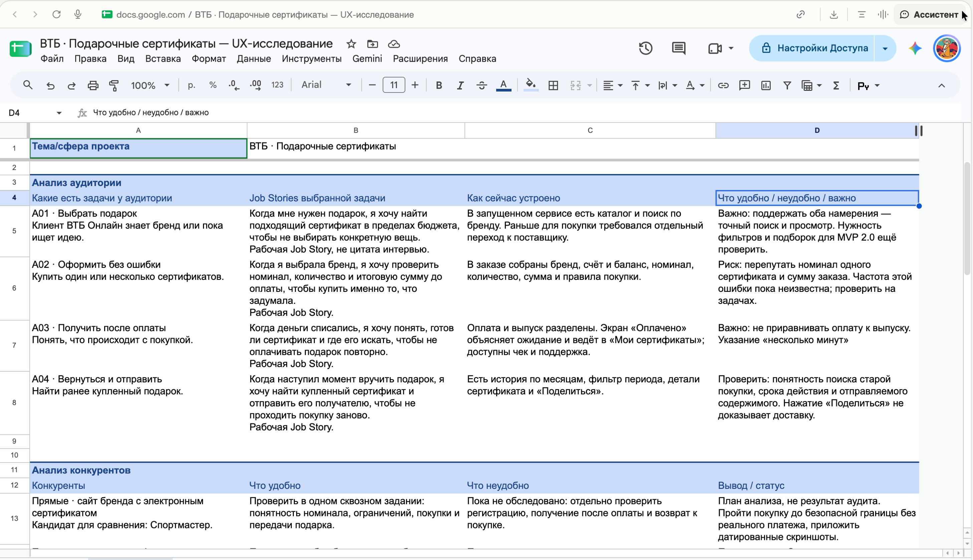Select column C header
The image size is (973, 560).
[590, 130]
